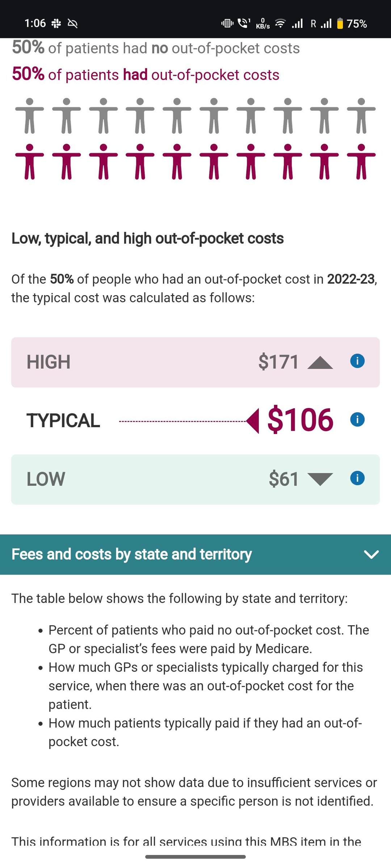The width and height of the screenshot is (391, 868).
Task: Tap the last maroon person icon
Action: tap(361, 162)
